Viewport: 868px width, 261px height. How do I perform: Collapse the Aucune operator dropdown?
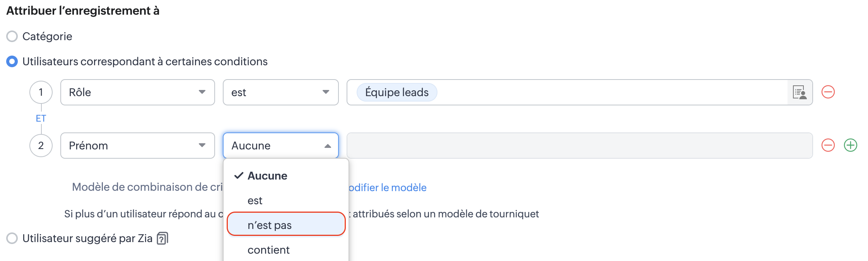point(280,146)
